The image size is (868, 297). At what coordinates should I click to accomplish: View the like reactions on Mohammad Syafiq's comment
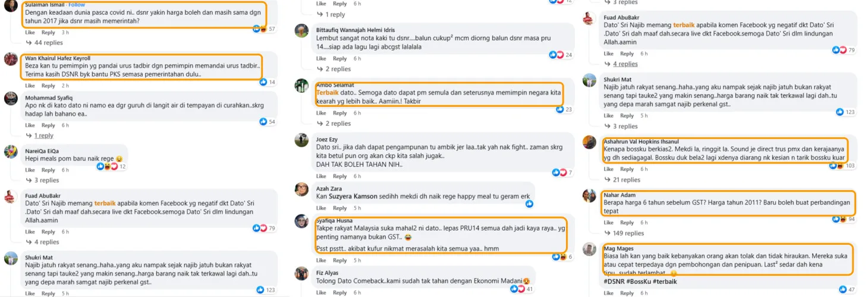coord(267,122)
